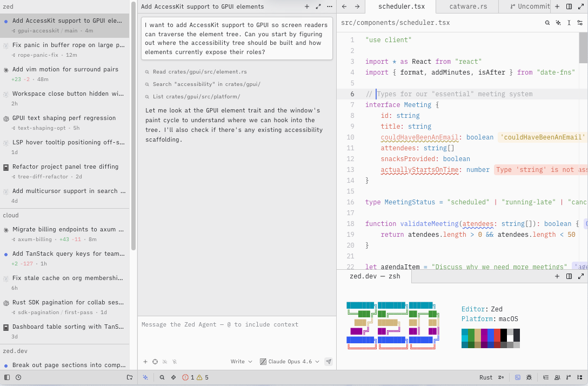Click the 'Message the Zed Agent' input field
The height and width of the screenshot is (386, 588).
click(x=237, y=336)
